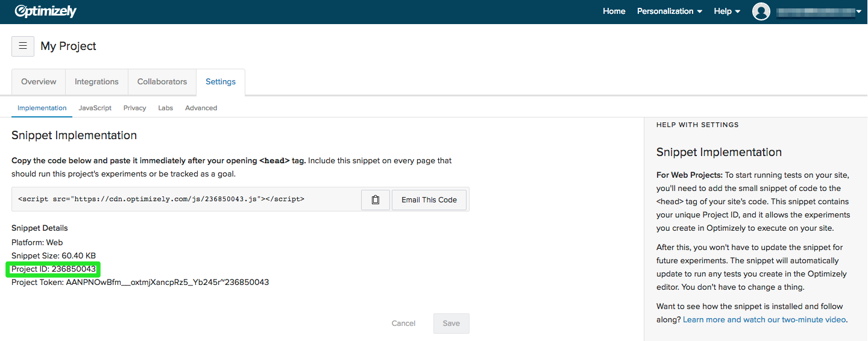Copy snippet code with the clipboard icon

[x=376, y=199]
